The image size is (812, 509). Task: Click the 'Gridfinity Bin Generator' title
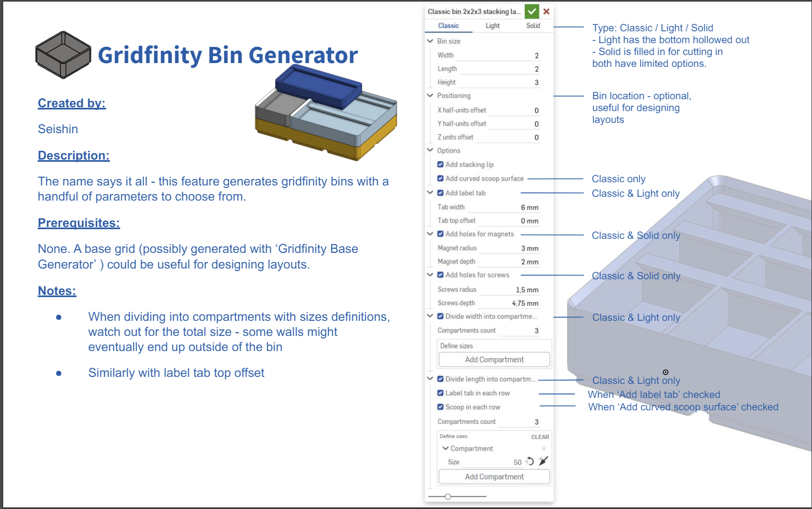(228, 55)
